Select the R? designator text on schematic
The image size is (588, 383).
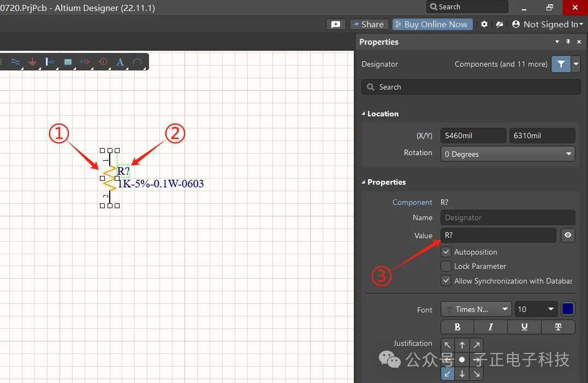(x=123, y=171)
